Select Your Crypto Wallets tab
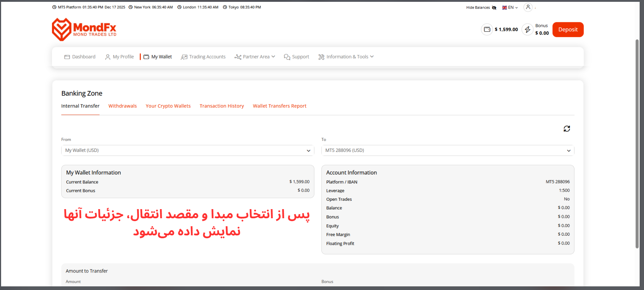The width and height of the screenshot is (644, 290). click(x=168, y=106)
